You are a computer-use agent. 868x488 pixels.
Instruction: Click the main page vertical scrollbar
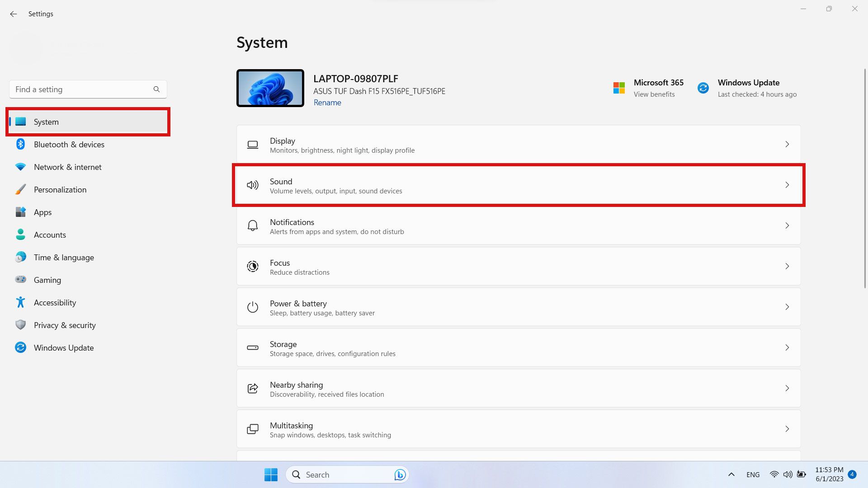(x=865, y=178)
